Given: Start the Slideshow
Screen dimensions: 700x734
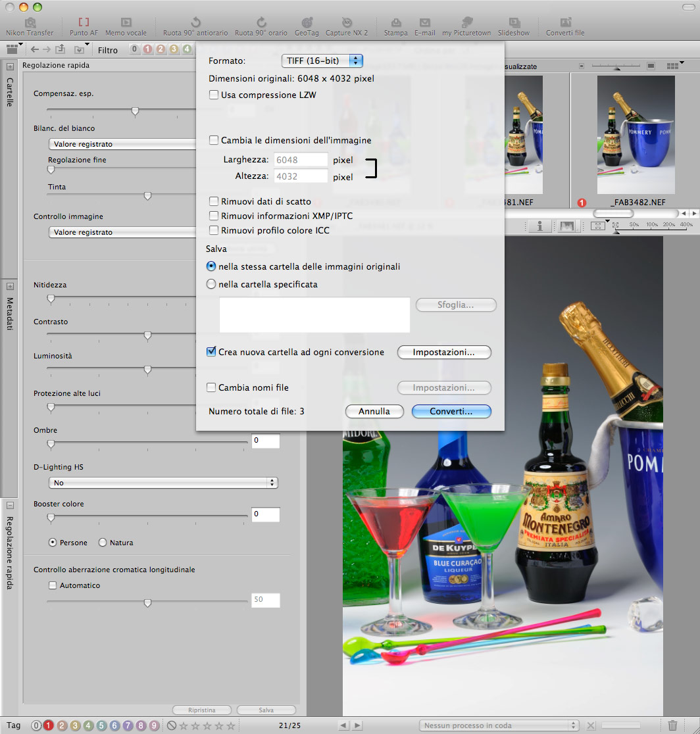Looking at the screenshot, I should coord(514,27).
